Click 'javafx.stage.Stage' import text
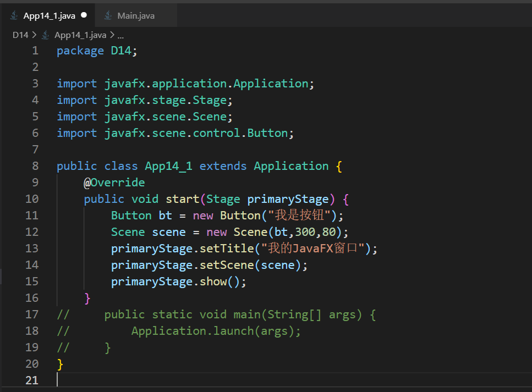The image size is (532, 392). click(166, 101)
